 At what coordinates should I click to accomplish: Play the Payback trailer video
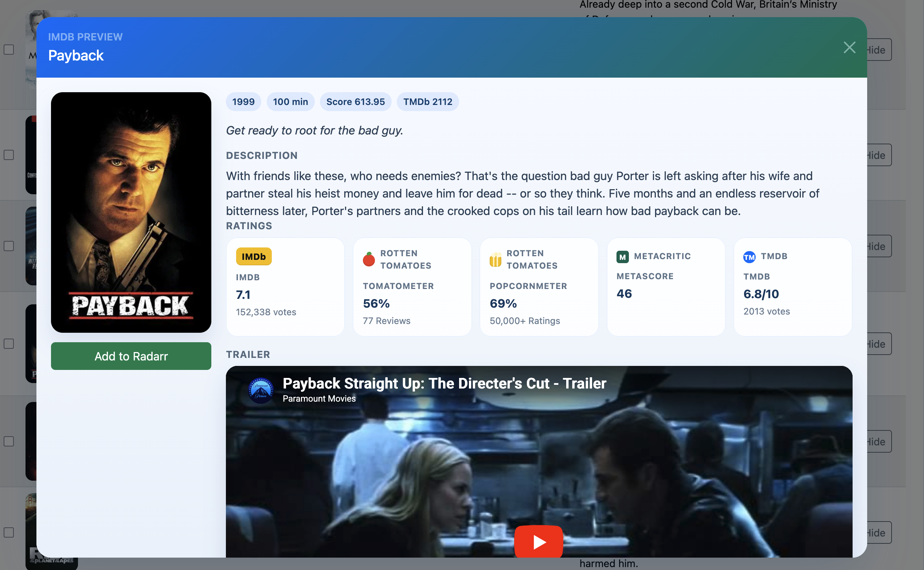539,542
